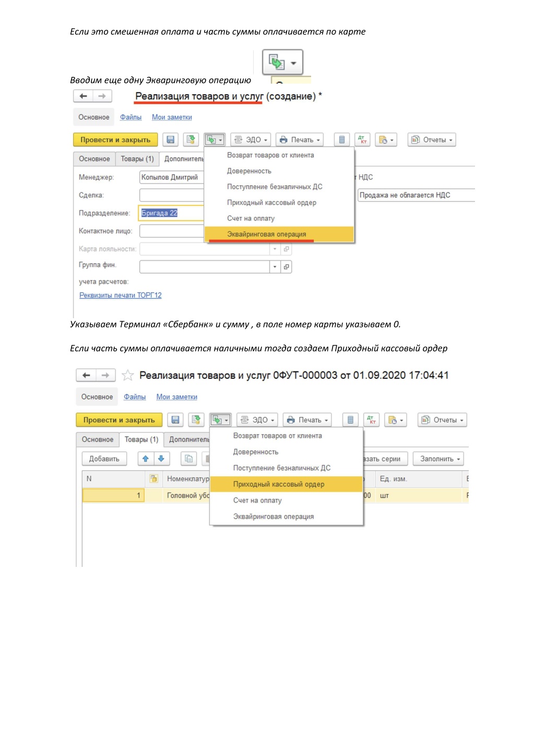
Task: Click the post document icon in the creation form
Action: (191, 139)
